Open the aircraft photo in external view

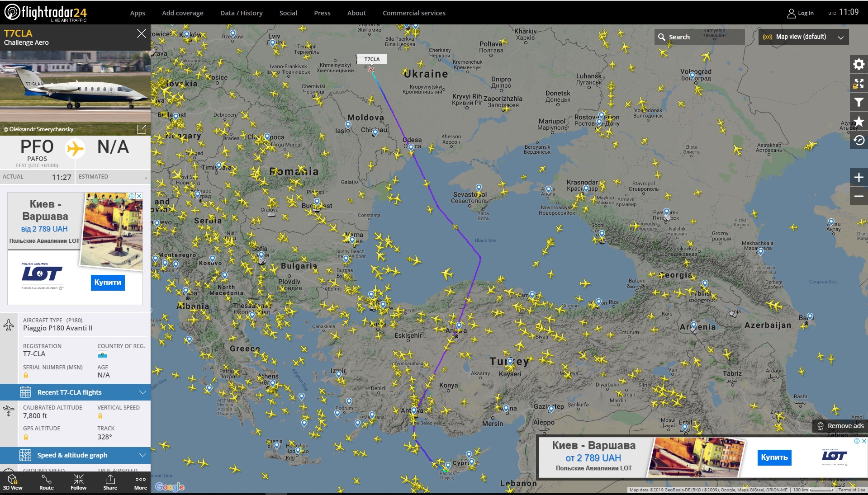[142, 129]
